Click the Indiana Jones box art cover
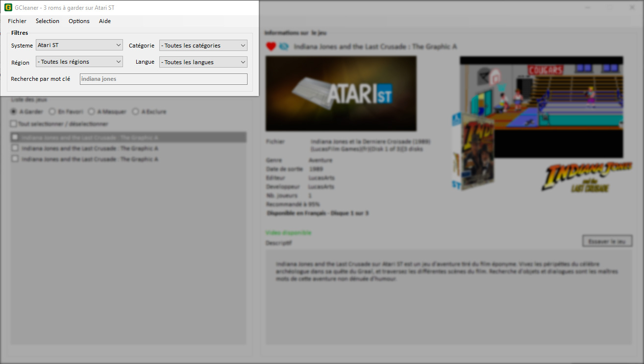 tap(473, 152)
